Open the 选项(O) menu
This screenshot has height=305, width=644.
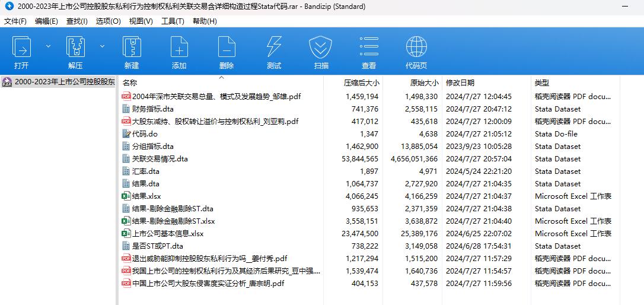click(x=109, y=21)
